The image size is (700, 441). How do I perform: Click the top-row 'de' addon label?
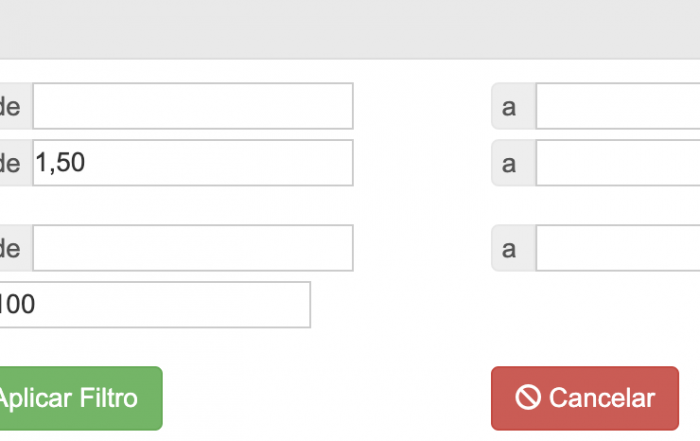[13, 106]
